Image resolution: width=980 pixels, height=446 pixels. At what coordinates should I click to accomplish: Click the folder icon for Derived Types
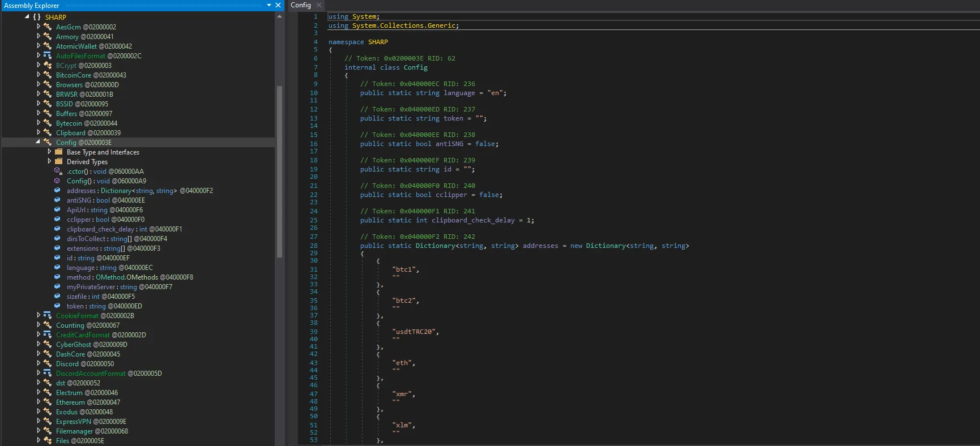58,161
